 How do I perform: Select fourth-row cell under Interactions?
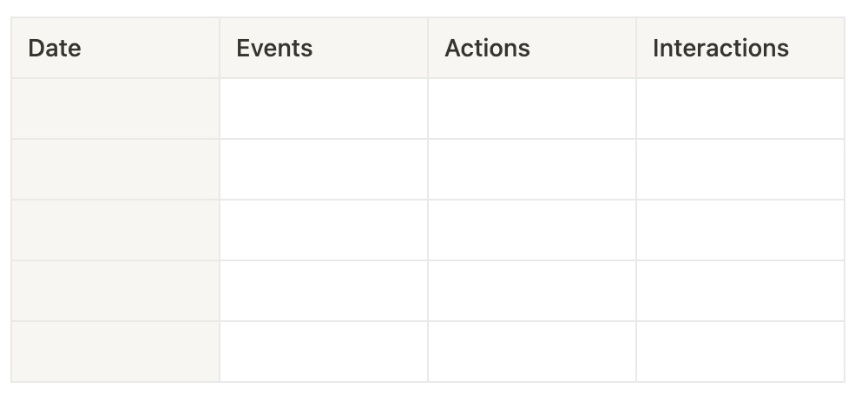[740, 291]
